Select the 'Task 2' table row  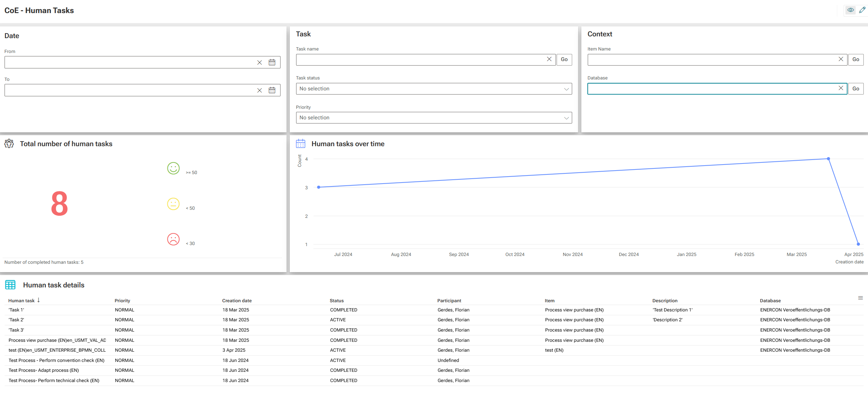16,320
